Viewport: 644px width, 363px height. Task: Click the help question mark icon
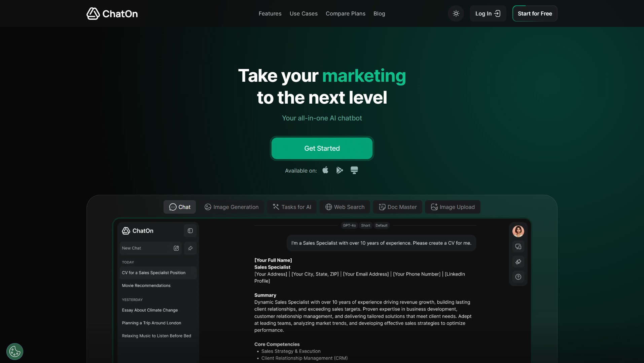pos(518,277)
